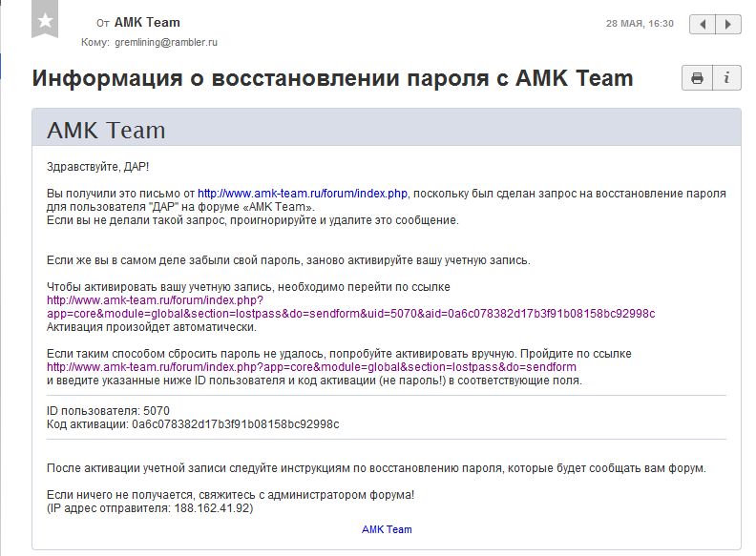This screenshot has height=556, width=756.
Task: Open the automatic activation link with uid=5070
Action: [x=350, y=307]
